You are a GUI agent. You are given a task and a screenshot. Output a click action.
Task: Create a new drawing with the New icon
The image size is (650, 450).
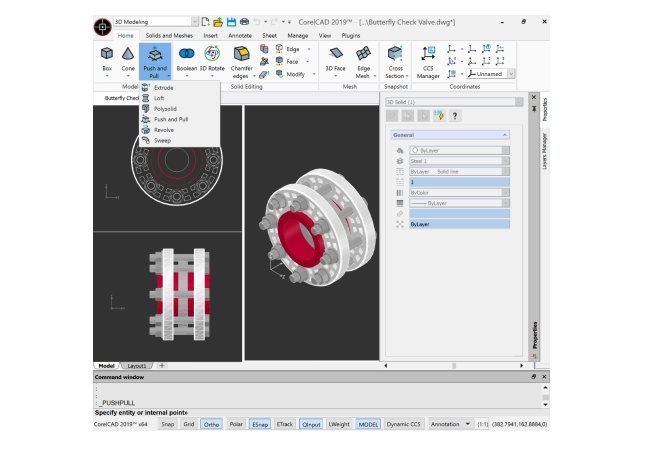coord(206,22)
